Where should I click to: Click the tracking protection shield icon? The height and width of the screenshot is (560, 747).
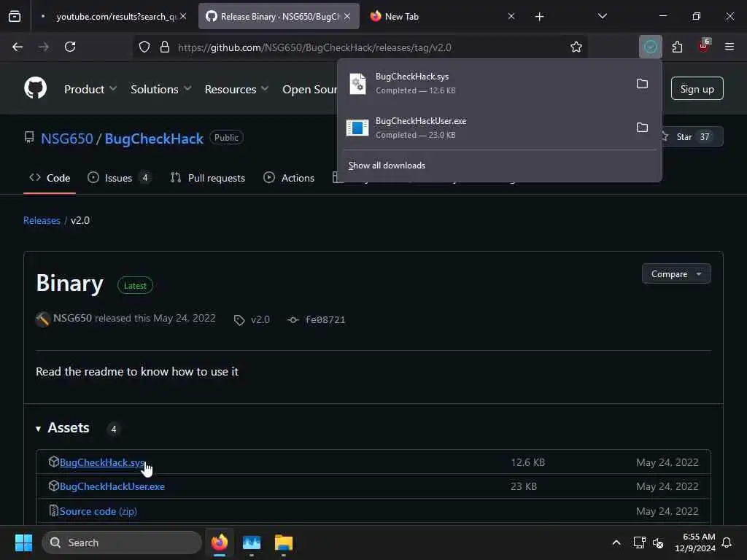pos(144,47)
